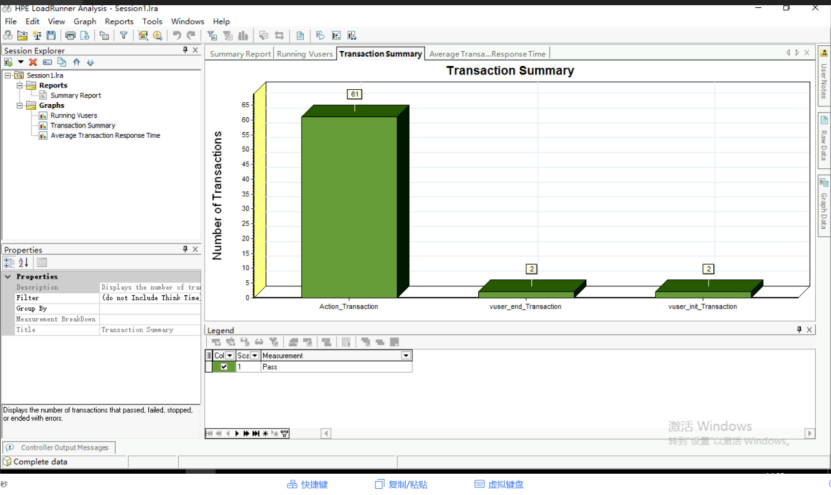Select Running Vusers in the session tree

[x=74, y=116]
